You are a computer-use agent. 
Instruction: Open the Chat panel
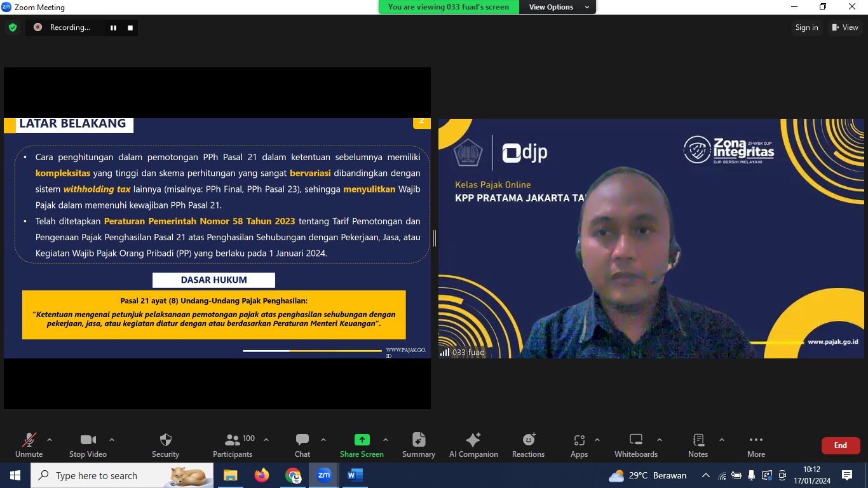click(x=302, y=445)
